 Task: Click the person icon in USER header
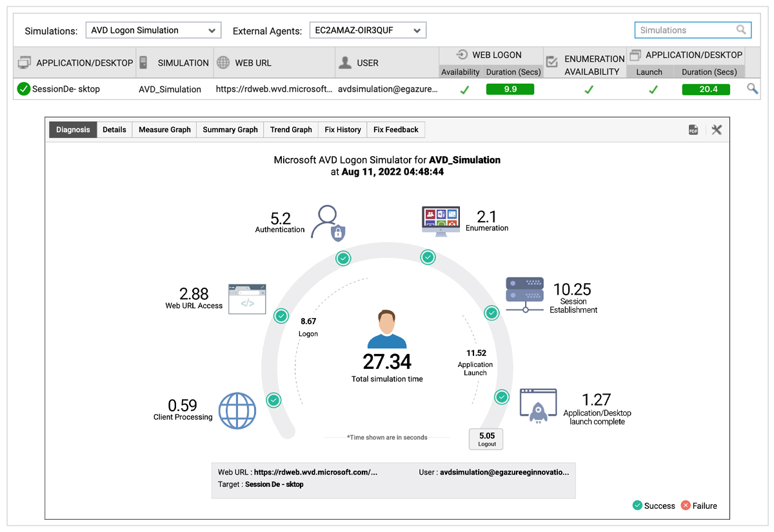coord(345,63)
